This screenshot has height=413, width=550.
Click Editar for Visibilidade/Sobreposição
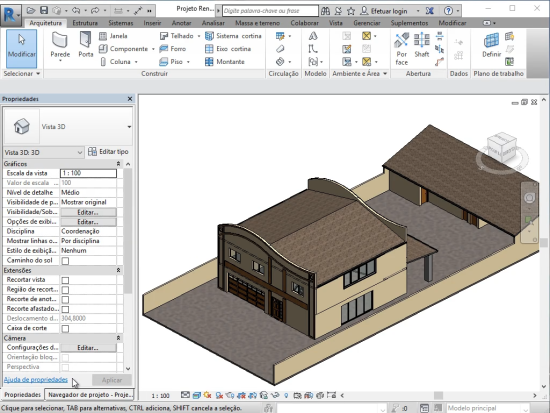[88, 212]
